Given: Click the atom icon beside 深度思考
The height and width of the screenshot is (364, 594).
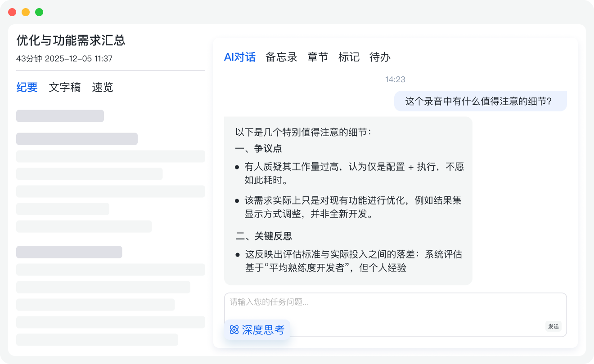Looking at the screenshot, I should pos(234,330).
